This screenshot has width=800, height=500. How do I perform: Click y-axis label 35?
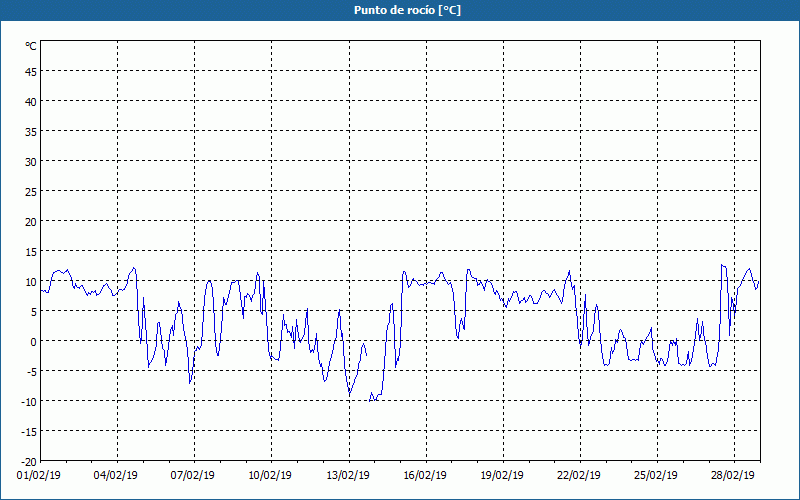click(x=31, y=132)
